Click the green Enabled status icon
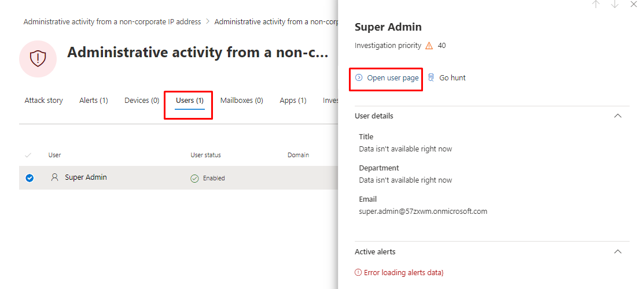The image size is (644, 289). [194, 178]
